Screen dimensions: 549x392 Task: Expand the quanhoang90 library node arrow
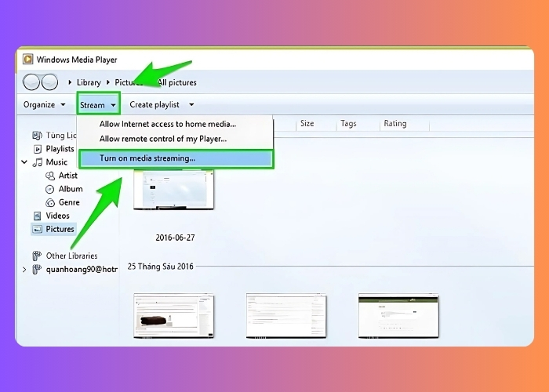click(x=24, y=270)
